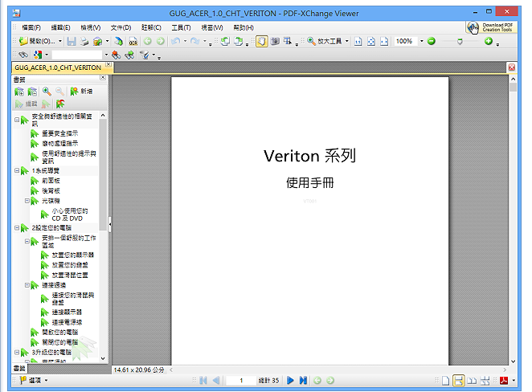This screenshot has height=392, width=532.
Task: Click the collapse all bookmarks icon
Action: (x=33, y=92)
